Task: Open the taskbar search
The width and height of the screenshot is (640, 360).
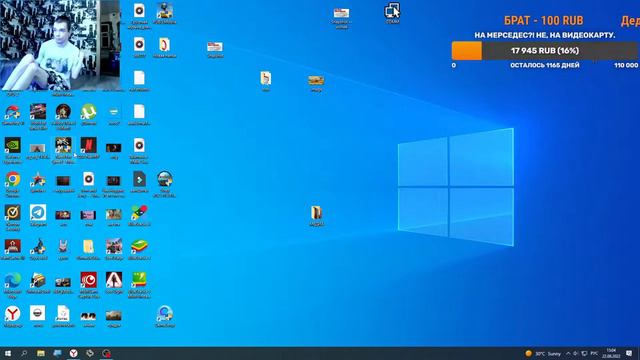Action: pyautogui.click(x=24, y=353)
